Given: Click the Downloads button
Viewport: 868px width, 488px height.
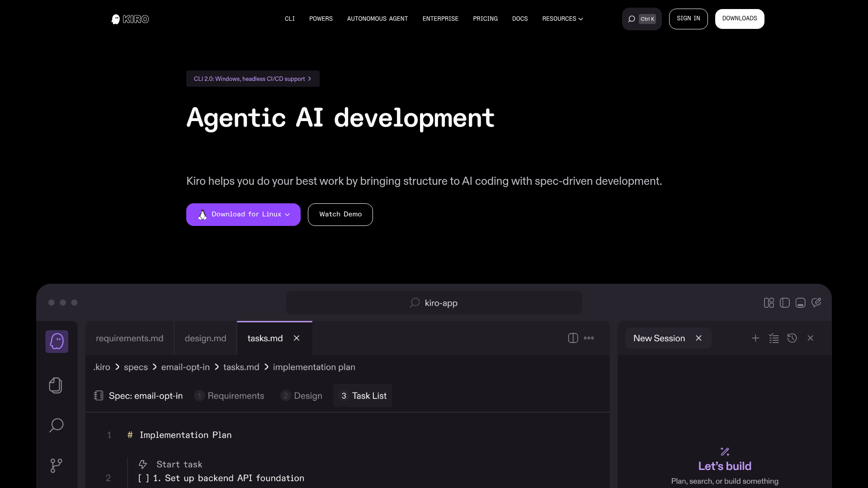Looking at the screenshot, I should 740,19.
